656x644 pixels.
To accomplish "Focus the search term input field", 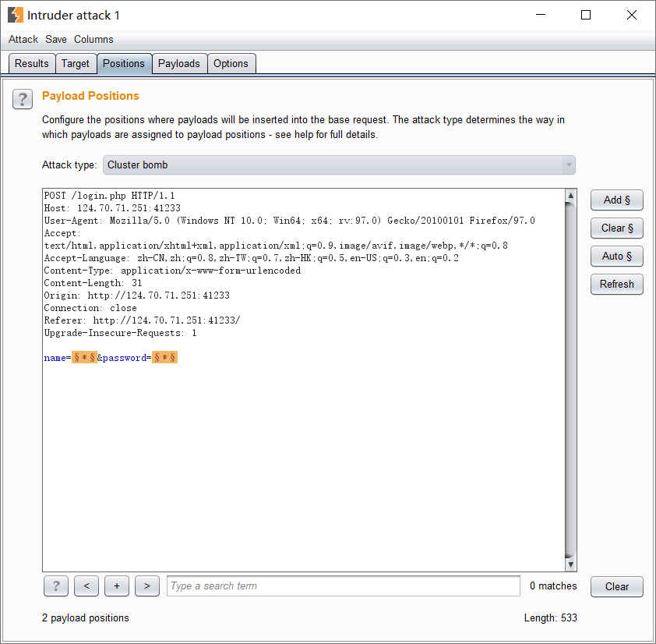I will pyautogui.click(x=343, y=586).
